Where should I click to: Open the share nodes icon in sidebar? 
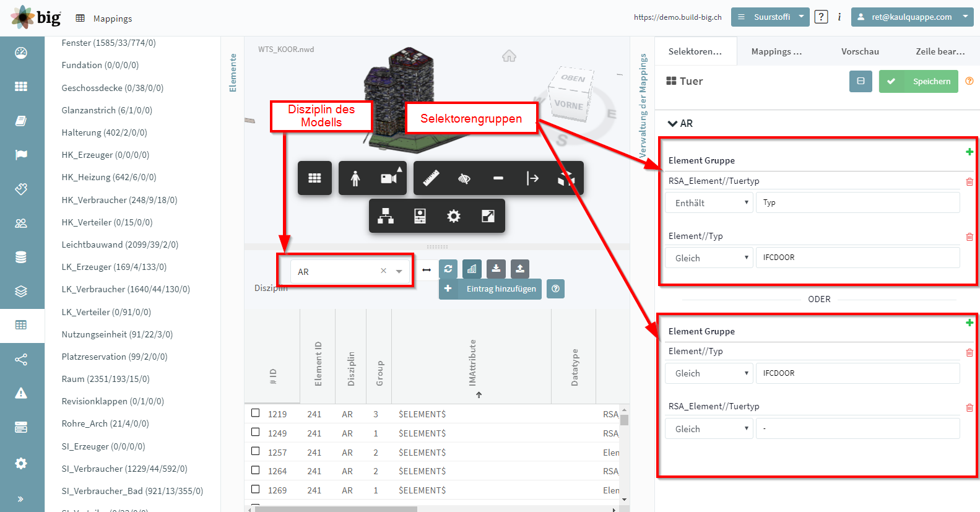coord(21,359)
